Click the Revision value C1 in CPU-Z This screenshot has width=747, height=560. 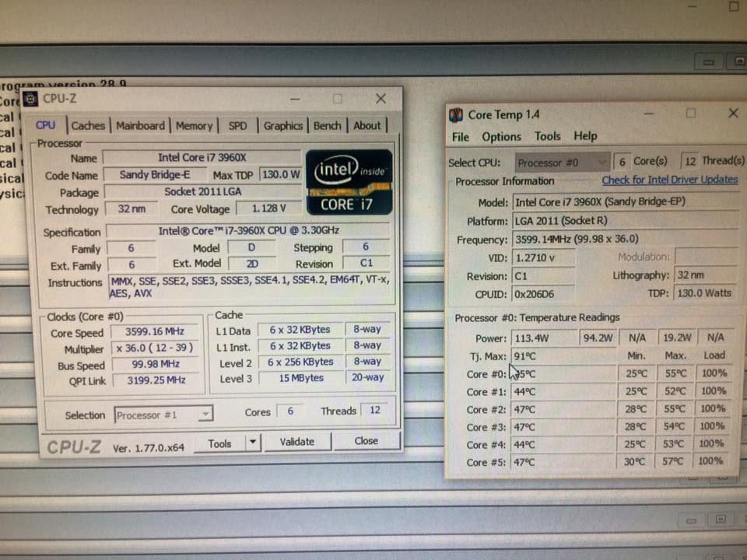pyautogui.click(x=366, y=264)
